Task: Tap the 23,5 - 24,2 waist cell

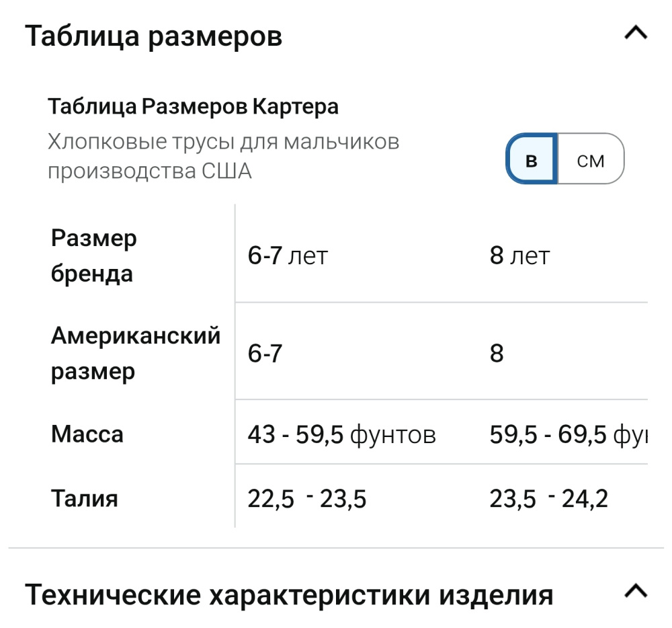Action: pyautogui.click(x=548, y=499)
